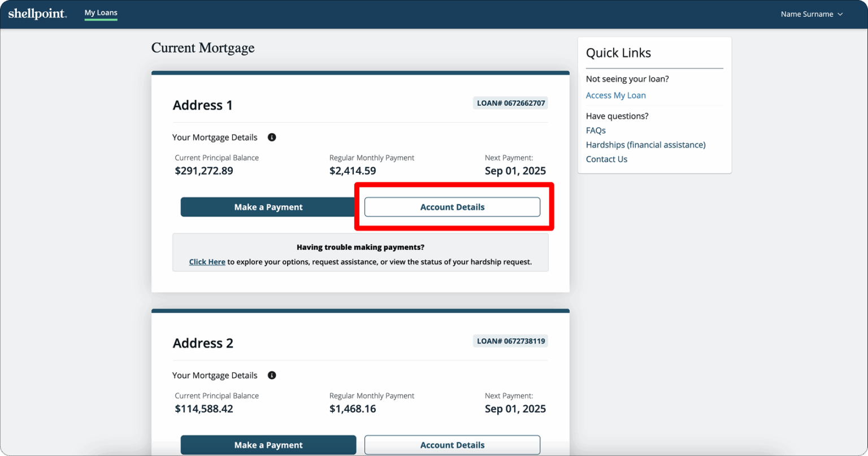This screenshot has width=868, height=456.
Task: Go to FAQs in Quick Links
Action: pos(596,131)
